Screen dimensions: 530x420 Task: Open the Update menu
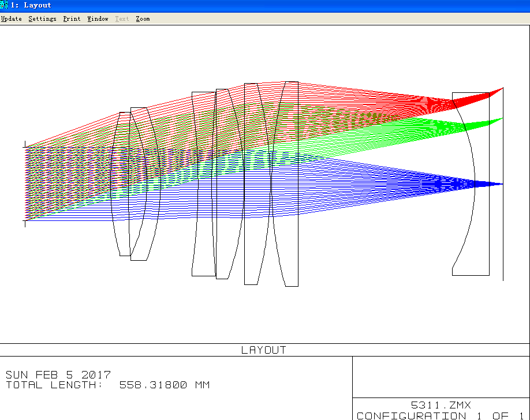[12, 19]
